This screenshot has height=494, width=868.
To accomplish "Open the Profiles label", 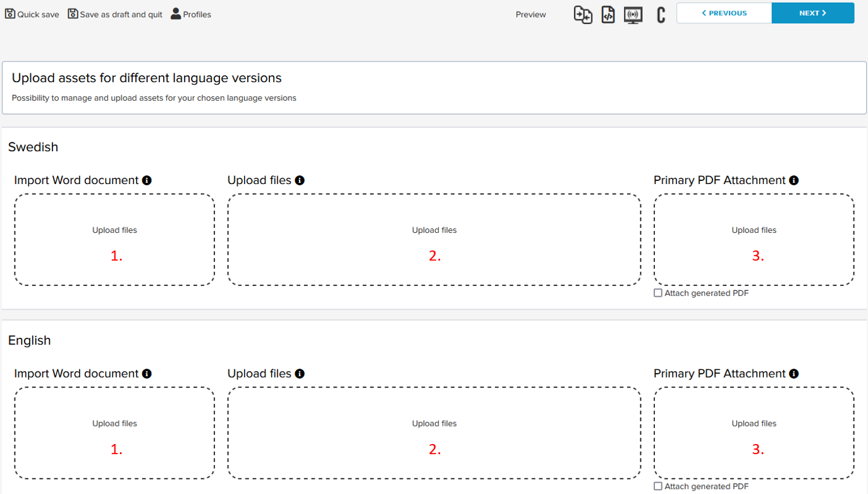I will (x=197, y=15).
